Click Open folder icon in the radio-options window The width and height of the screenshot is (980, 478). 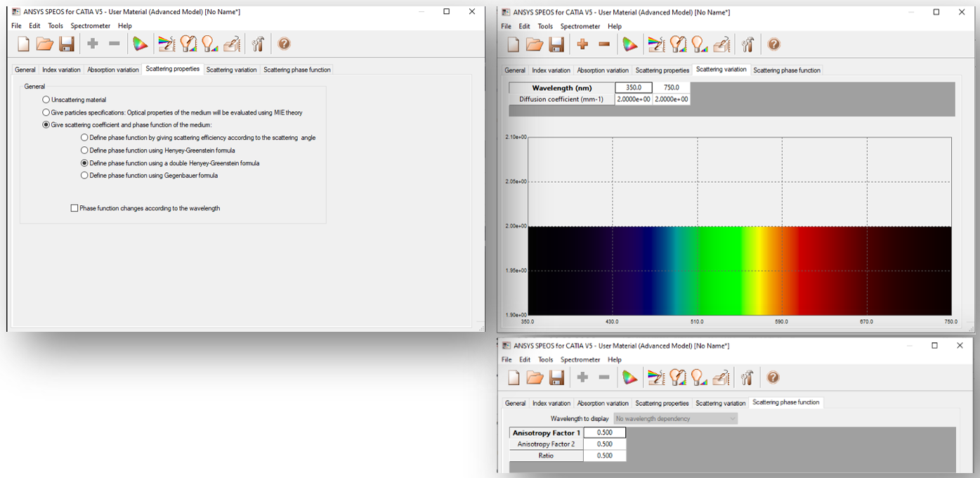[x=45, y=44]
